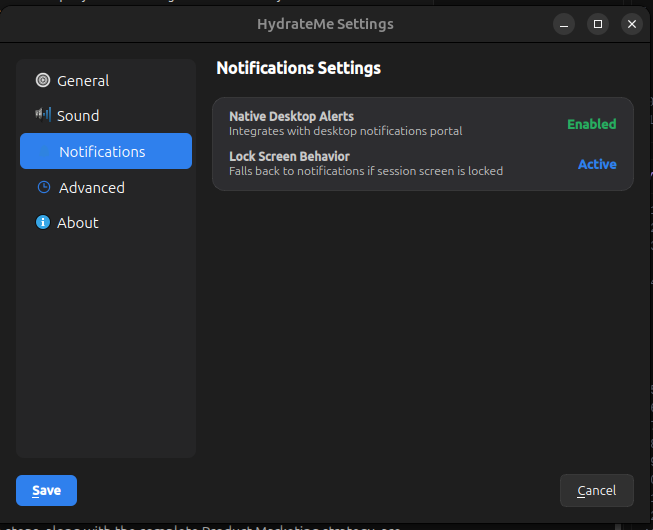Click the Lock Screen Behavior title
653x530 pixels.
[289, 156]
